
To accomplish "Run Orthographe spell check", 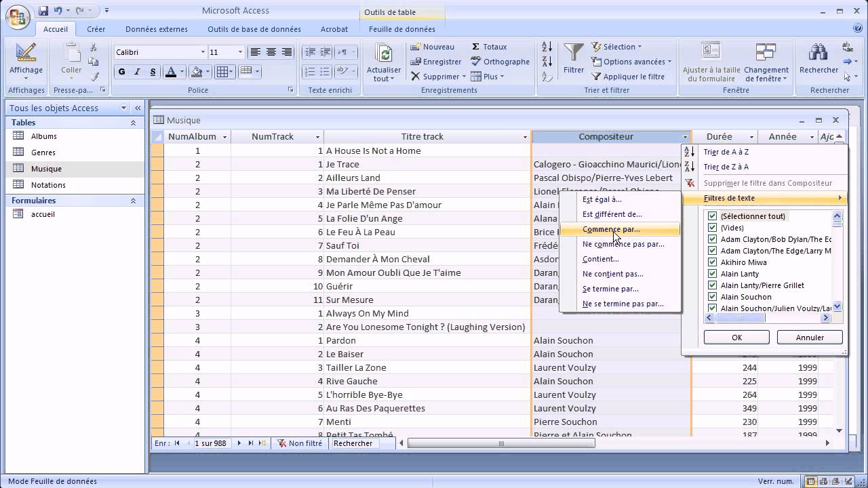I will pyautogui.click(x=500, y=62).
